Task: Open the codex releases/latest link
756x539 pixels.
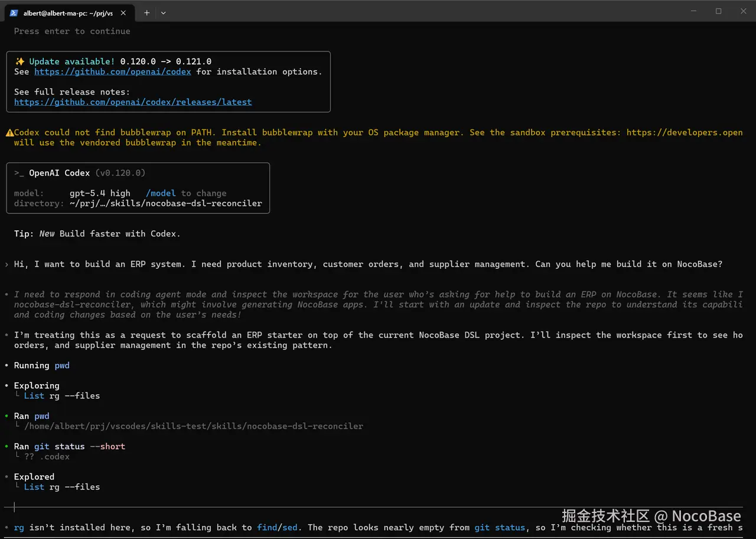Action: tap(133, 102)
